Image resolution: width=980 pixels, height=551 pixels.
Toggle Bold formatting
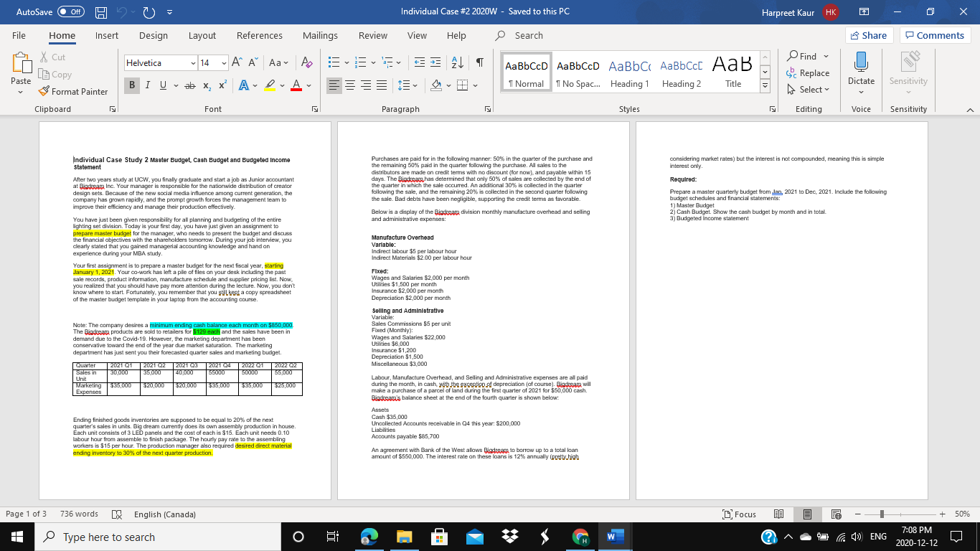coord(133,86)
